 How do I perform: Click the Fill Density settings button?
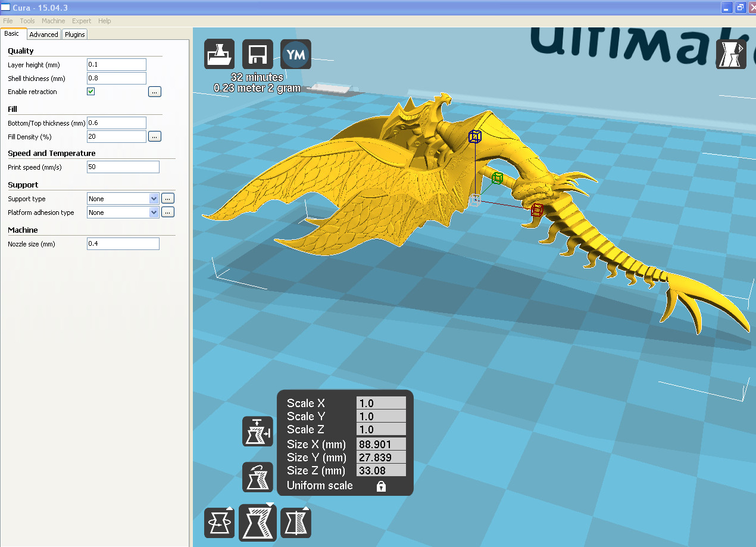[155, 137]
